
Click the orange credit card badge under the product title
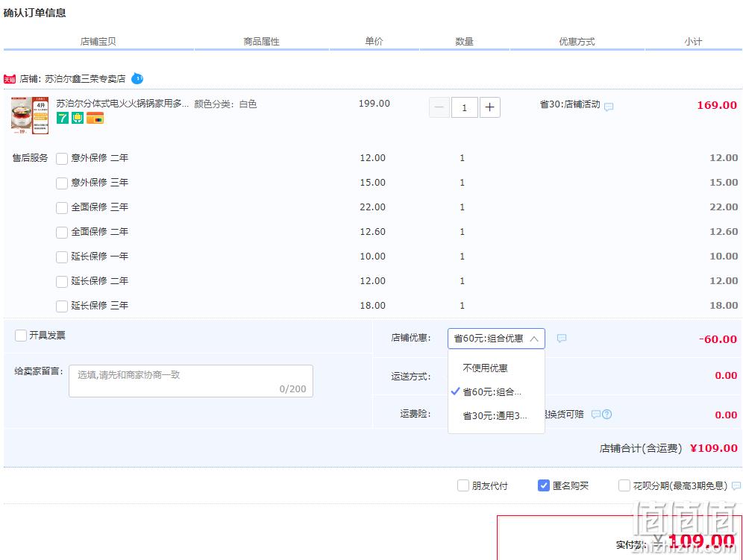click(95, 118)
